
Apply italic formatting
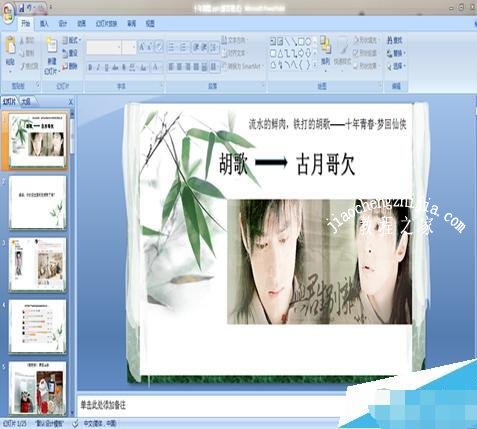98,68
